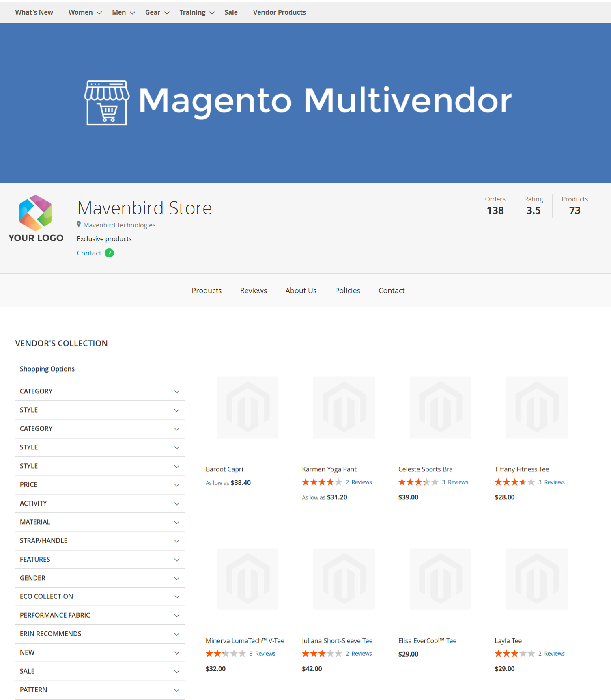Click the storefront cart banner icon
The height and width of the screenshot is (700, 611).
click(x=107, y=103)
